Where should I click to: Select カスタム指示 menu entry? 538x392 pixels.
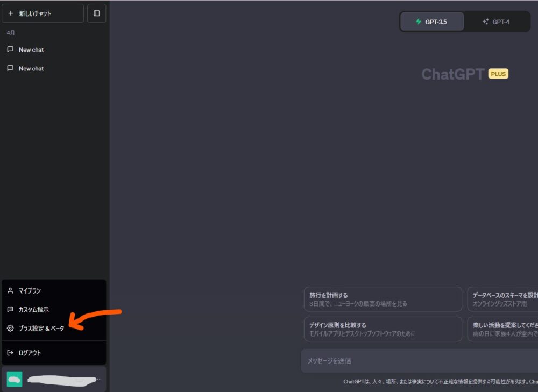point(34,310)
